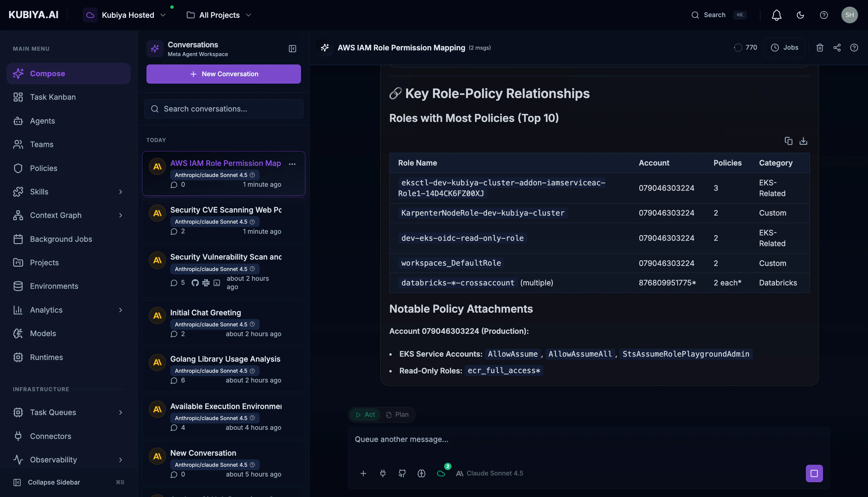Viewport: 868px width, 497px height.
Task: Open Initial Chat Greeting conversation
Action: point(224,323)
